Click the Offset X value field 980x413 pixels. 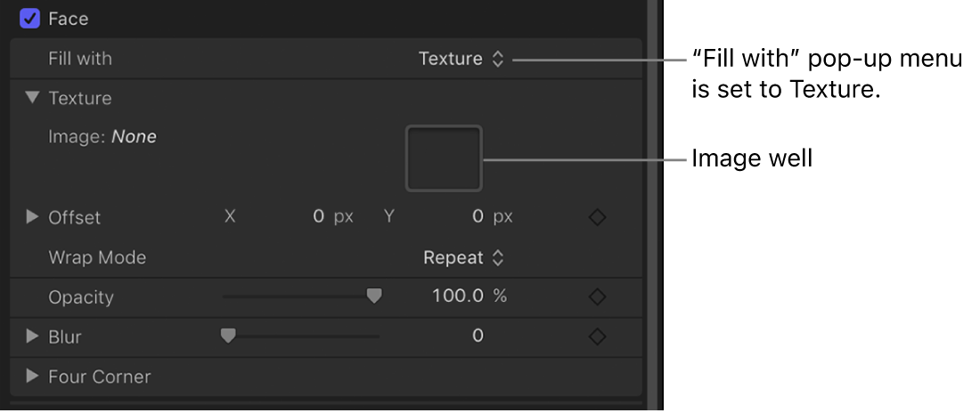[x=318, y=216]
